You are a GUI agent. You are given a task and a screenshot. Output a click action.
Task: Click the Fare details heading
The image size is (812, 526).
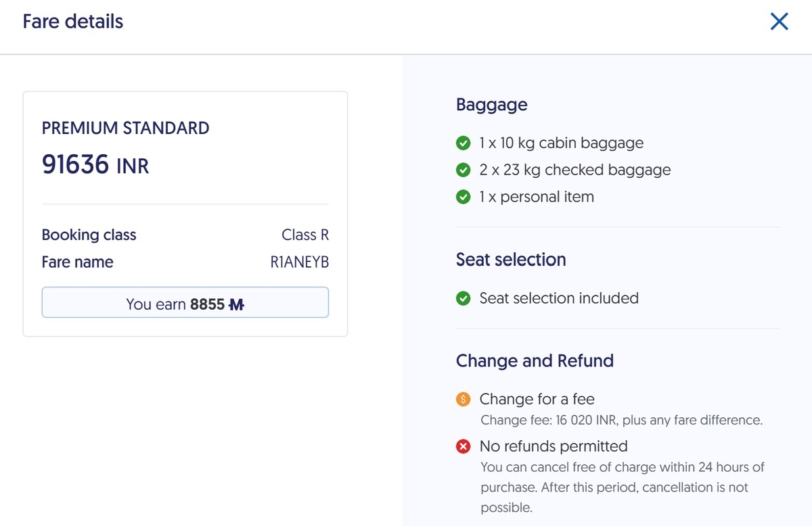73,22
